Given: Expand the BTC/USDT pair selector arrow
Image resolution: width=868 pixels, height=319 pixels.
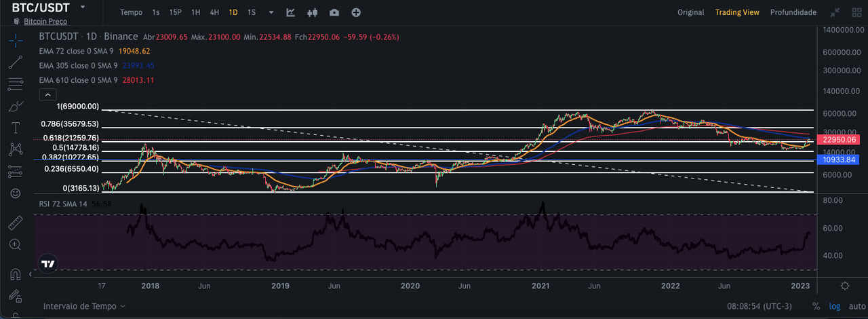Looking at the screenshot, I should point(83,7).
